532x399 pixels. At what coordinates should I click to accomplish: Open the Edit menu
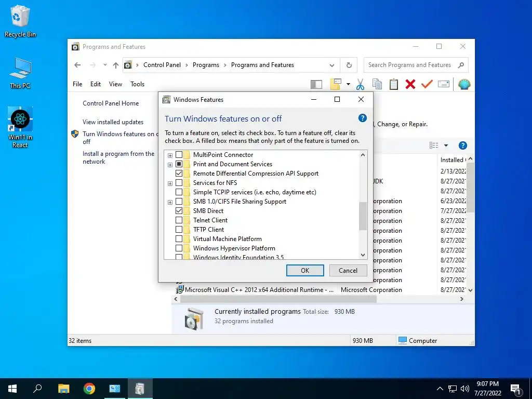(x=96, y=84)
